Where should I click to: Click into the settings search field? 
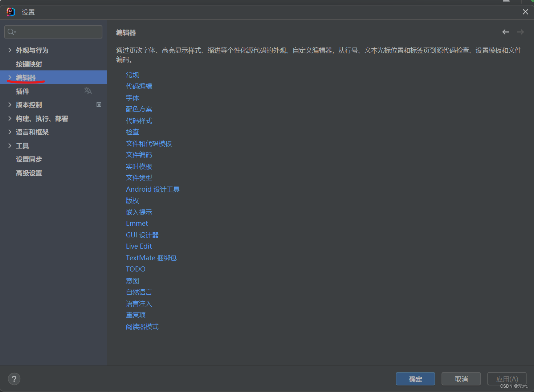(x=53, y=32)
